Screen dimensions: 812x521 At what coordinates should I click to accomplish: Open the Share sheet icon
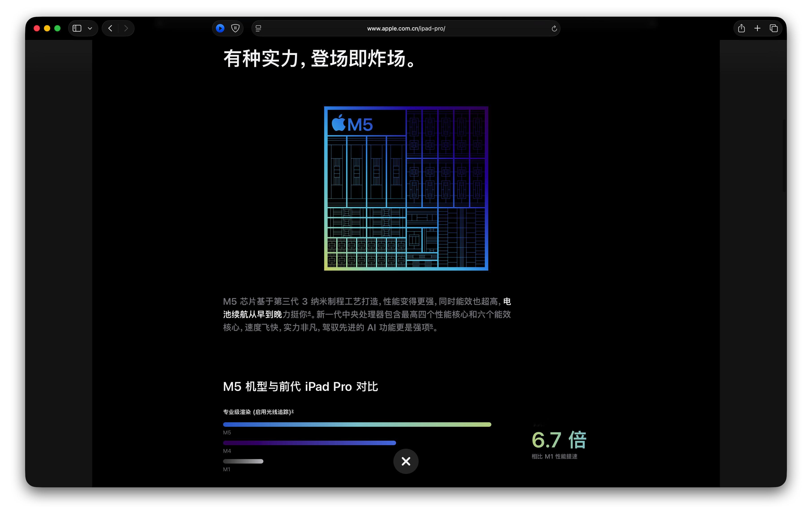point(741,28)
